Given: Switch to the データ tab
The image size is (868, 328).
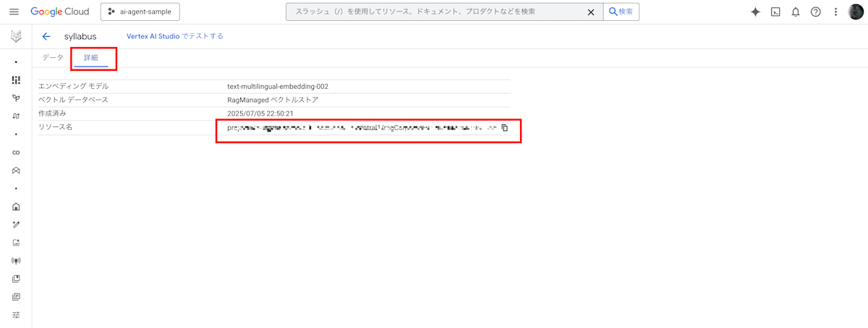Looking at the screenshot, I should pos(53,58).
